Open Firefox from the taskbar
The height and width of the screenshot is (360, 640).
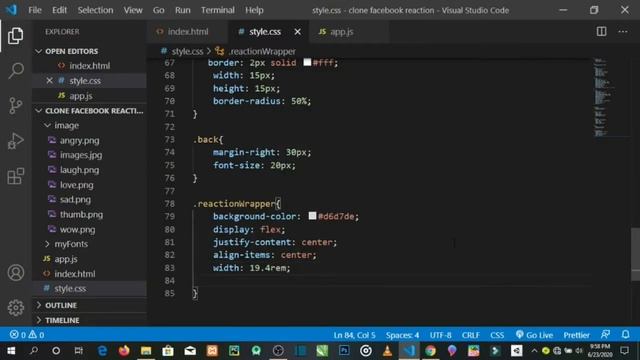tap(124, 351)
